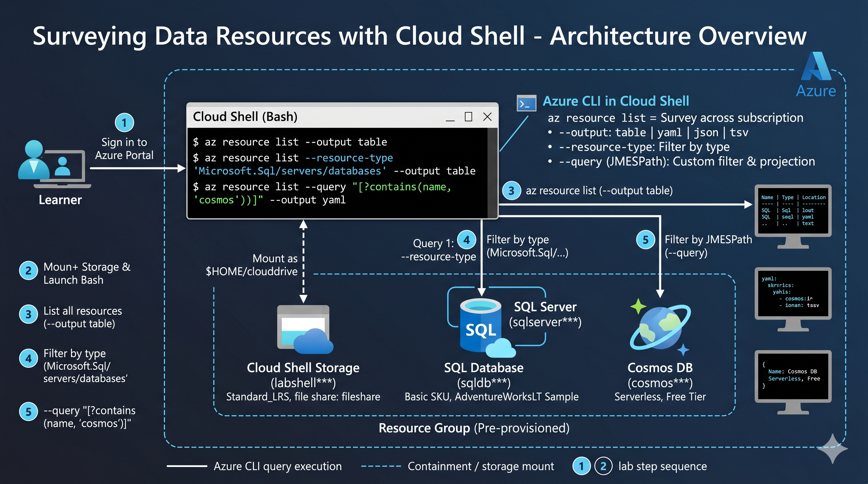Click the "Sign in to Azure Portal" label
The width and height of the screenshot is (868, 484).
(x=124, y=148)
